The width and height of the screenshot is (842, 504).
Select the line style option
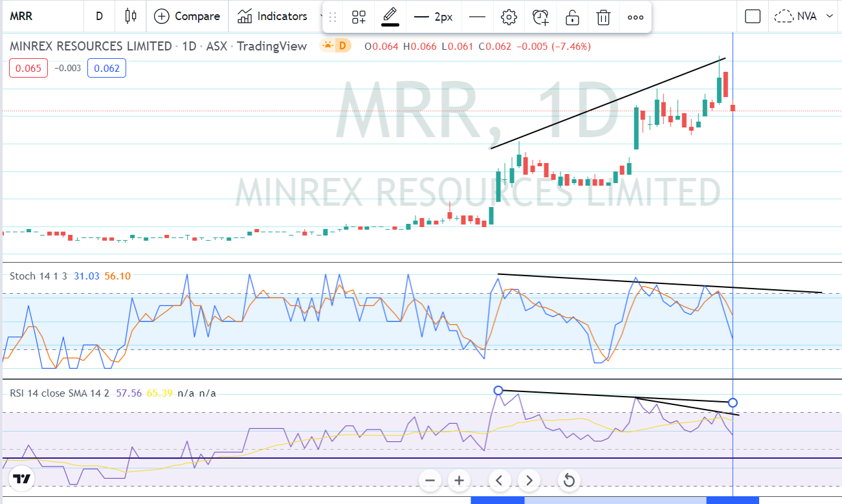[x=477, y=17]
